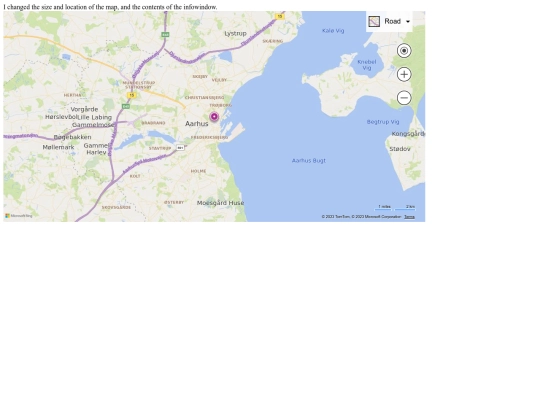Zoom in with the plus button
Screen dimensions: 540x405
coord(404,74)
